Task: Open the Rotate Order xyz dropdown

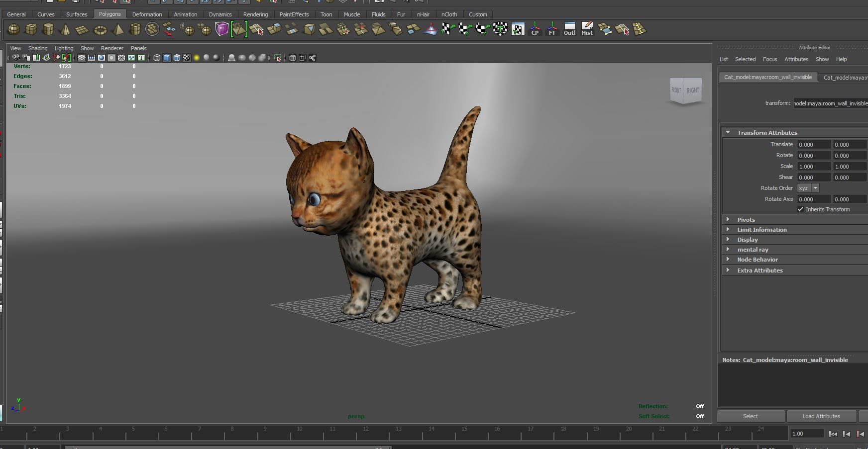Action: (x=808, y=188)
